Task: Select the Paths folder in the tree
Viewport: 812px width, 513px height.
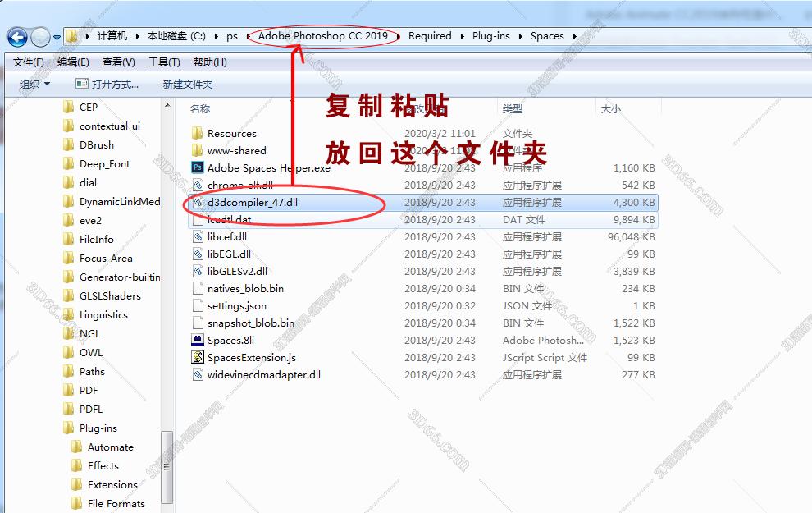Action: tap(84, 371)
